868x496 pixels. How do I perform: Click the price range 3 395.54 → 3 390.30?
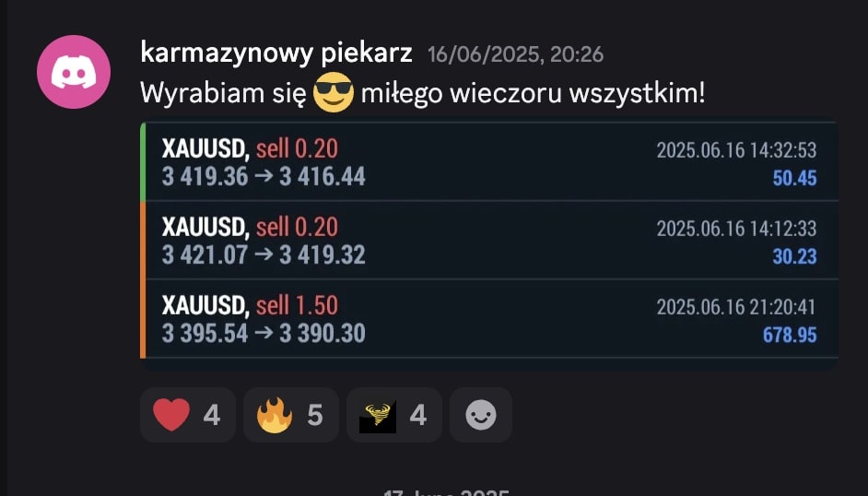click(x=264, y=333)
